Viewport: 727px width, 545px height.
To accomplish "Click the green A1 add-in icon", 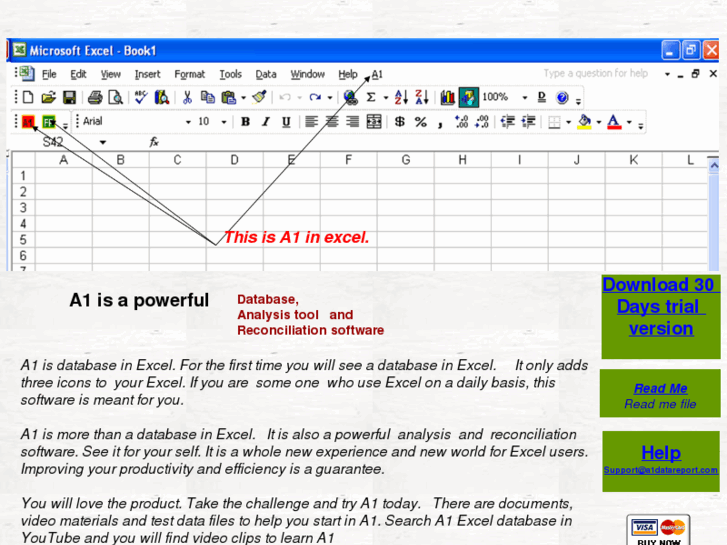I will [49, 122].
